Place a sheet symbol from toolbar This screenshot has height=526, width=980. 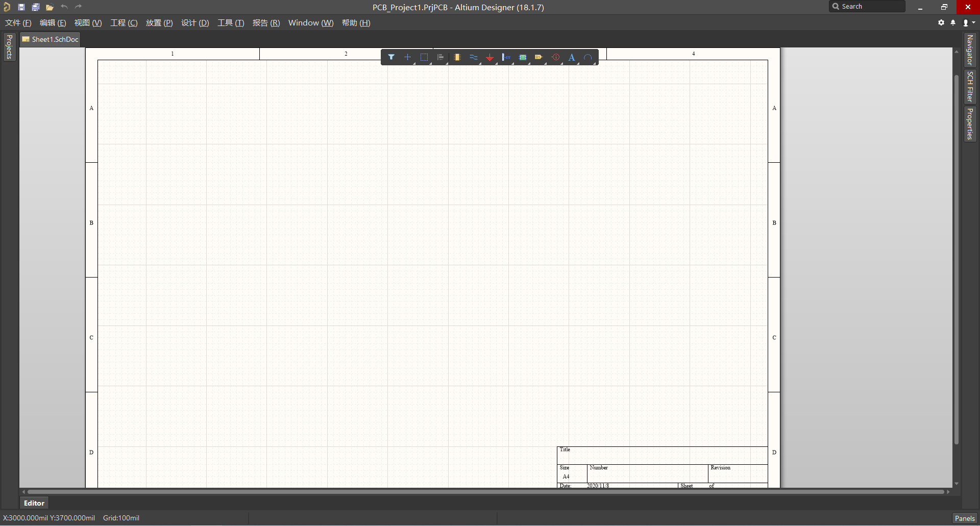523,57
